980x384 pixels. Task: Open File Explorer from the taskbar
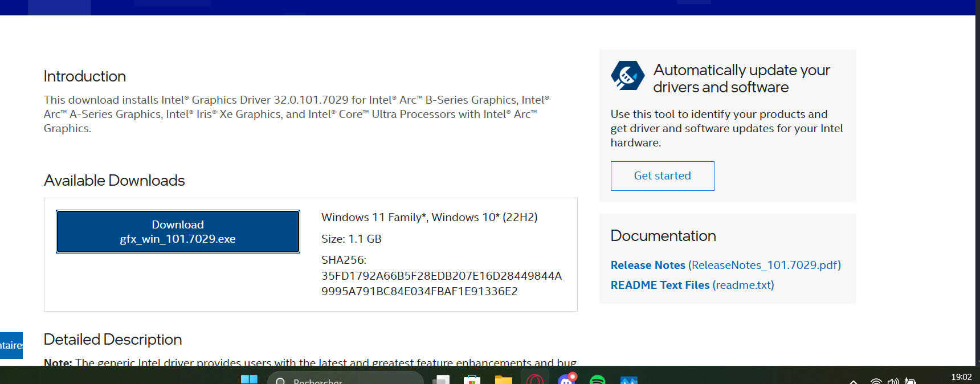pos(503,379)
